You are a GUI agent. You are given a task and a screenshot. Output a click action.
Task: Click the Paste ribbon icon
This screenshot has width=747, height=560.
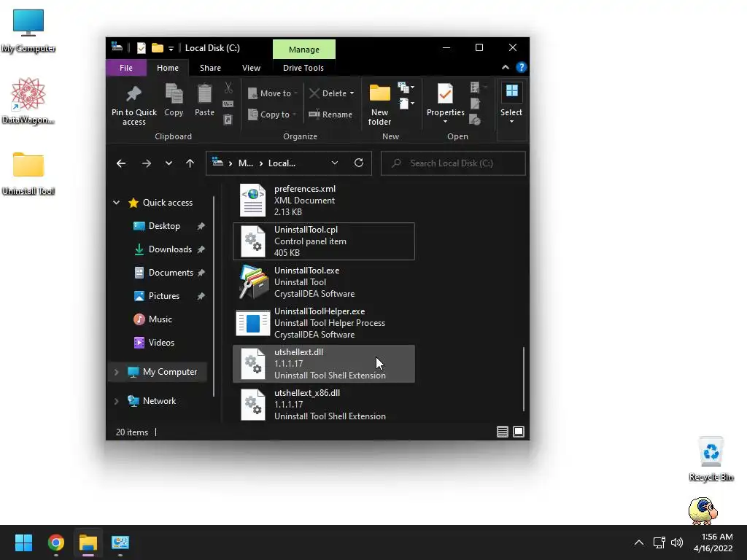pyautogui.click(x=204, y=94)
